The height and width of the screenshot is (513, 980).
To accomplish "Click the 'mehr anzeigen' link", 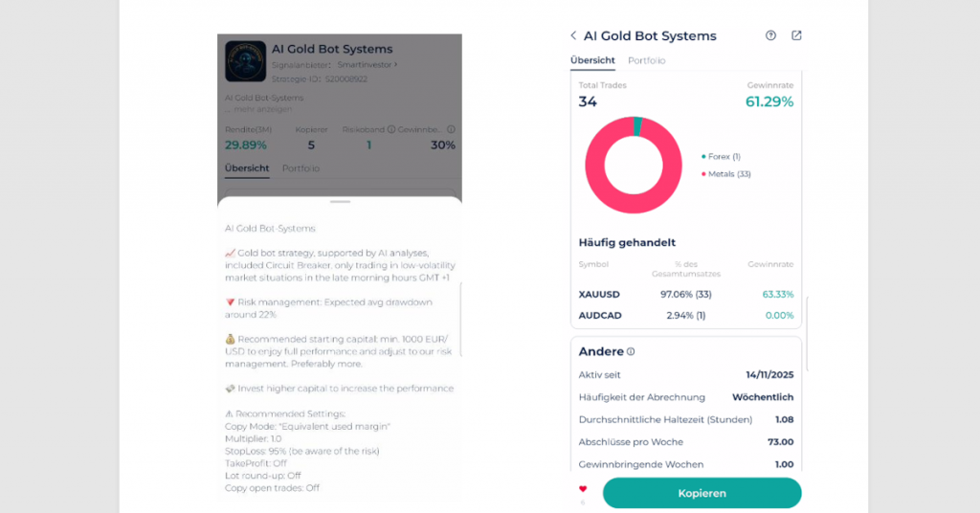I will click(x=263, y=109).
